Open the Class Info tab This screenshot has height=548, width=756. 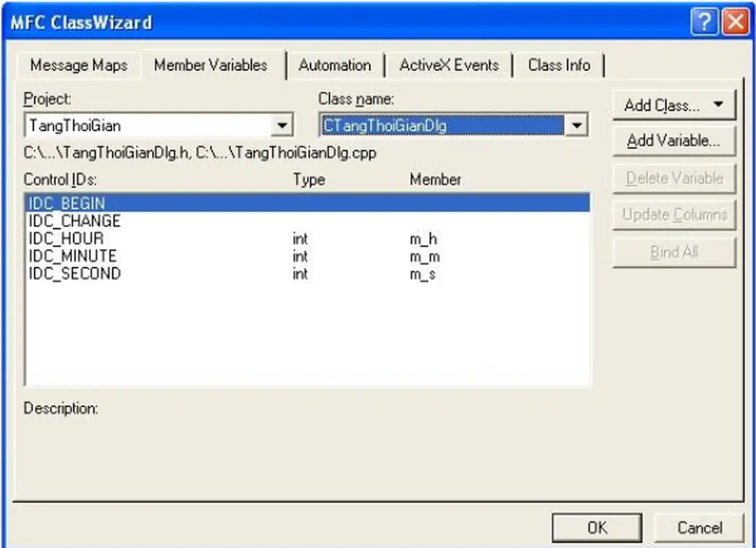click(559, 66)
